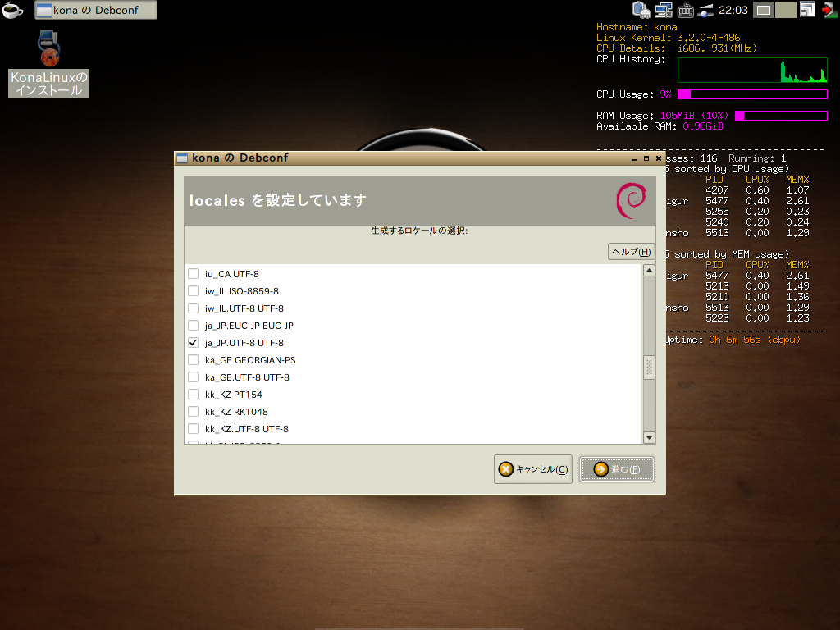Tick iw_IL.UTF-8 UTF-8 checkbox
The height and width of the screenshot is (630, 840).
(x=194, y=308)
